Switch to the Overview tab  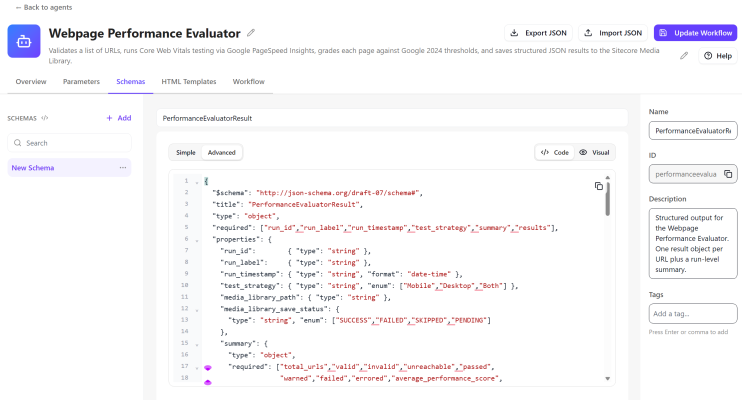[x=31, y=81]
